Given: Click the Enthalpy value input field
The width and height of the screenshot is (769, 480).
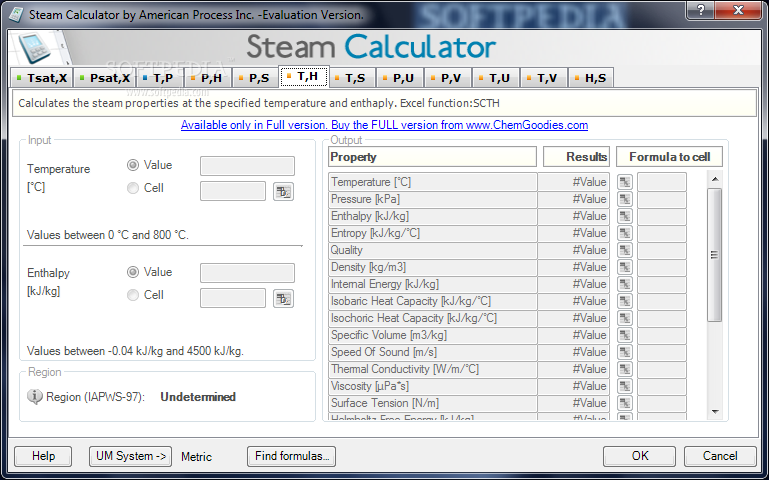Looking at the screenshot, I should pos(247,273).
